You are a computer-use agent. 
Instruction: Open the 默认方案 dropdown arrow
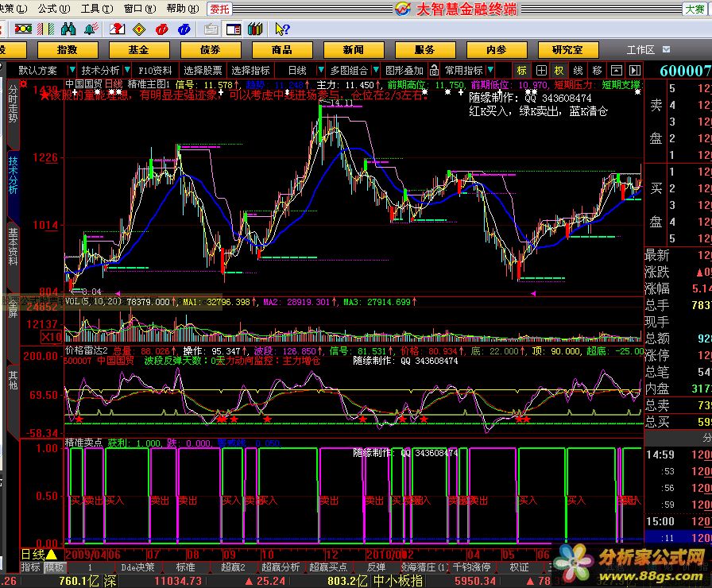(x=72, y=70)
